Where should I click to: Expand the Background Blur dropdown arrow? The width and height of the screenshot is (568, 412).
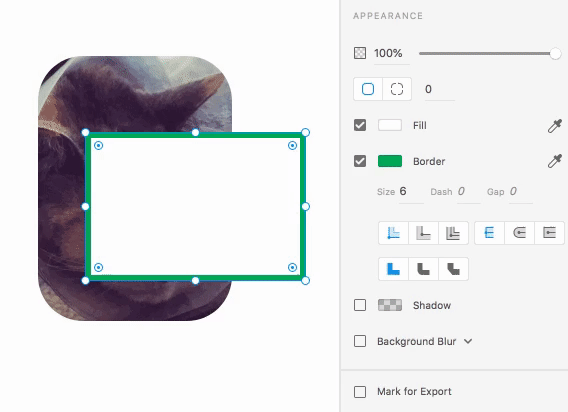[468, 341]
